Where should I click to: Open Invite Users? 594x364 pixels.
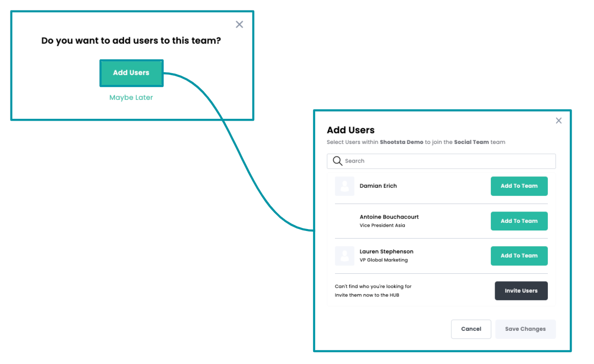point(521,291)
